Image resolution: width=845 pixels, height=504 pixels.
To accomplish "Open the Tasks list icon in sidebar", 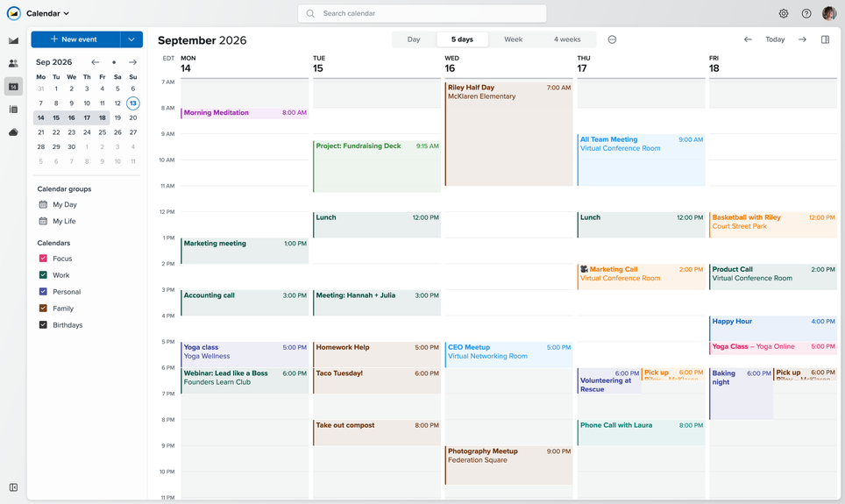I will coord(13,110).
